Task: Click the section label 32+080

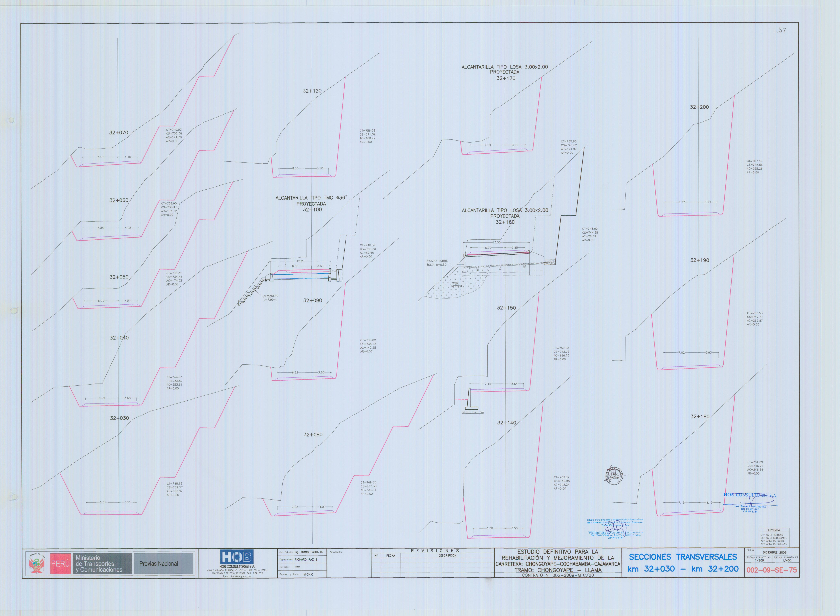Action: tap(313, 435)
